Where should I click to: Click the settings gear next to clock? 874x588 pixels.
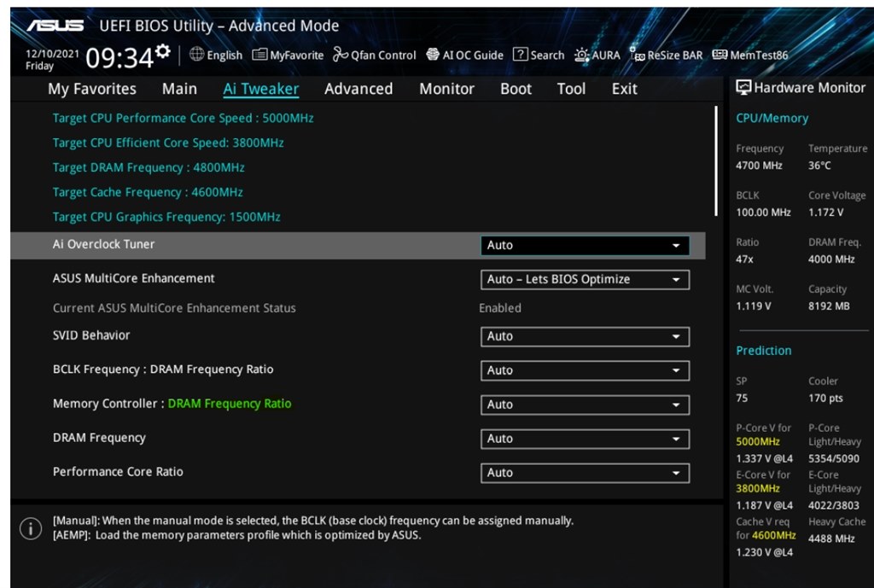point(163,51)
